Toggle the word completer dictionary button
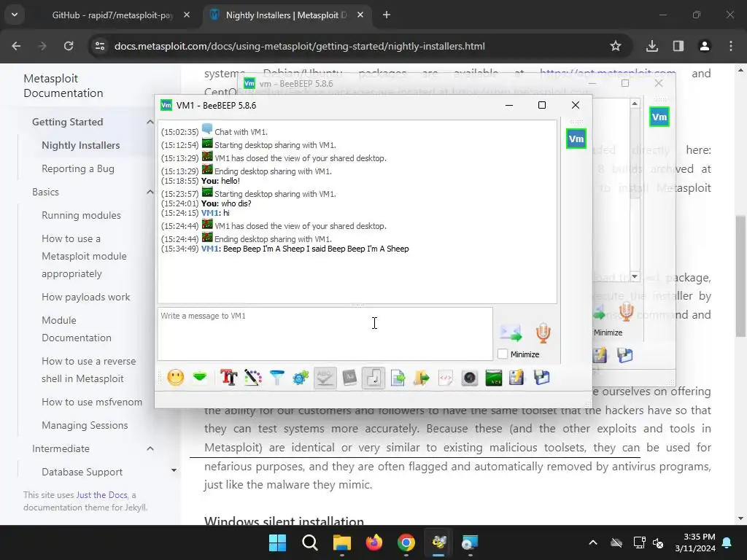This screenshot has height=560, width=747. 349,378
